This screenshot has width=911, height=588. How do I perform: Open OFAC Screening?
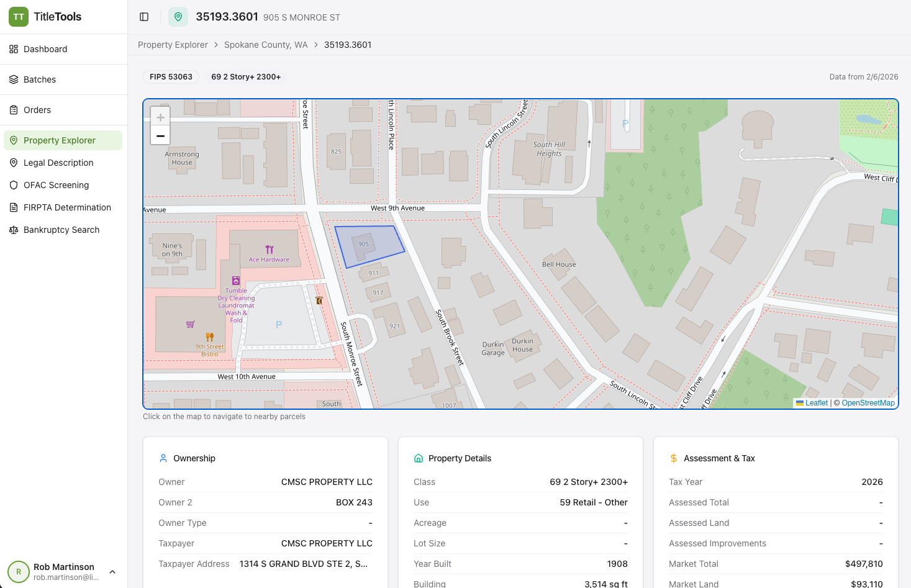[x=56, y=185]
